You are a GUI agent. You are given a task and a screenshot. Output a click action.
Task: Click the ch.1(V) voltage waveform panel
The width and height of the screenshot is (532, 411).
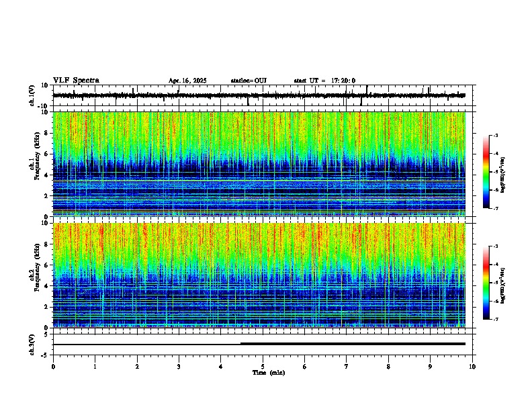[264, 95]
